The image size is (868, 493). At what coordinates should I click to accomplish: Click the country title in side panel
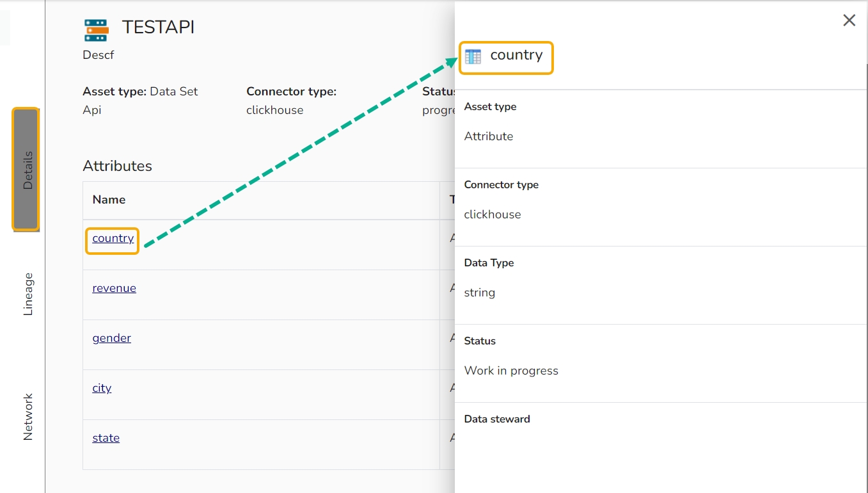point(516,55)
